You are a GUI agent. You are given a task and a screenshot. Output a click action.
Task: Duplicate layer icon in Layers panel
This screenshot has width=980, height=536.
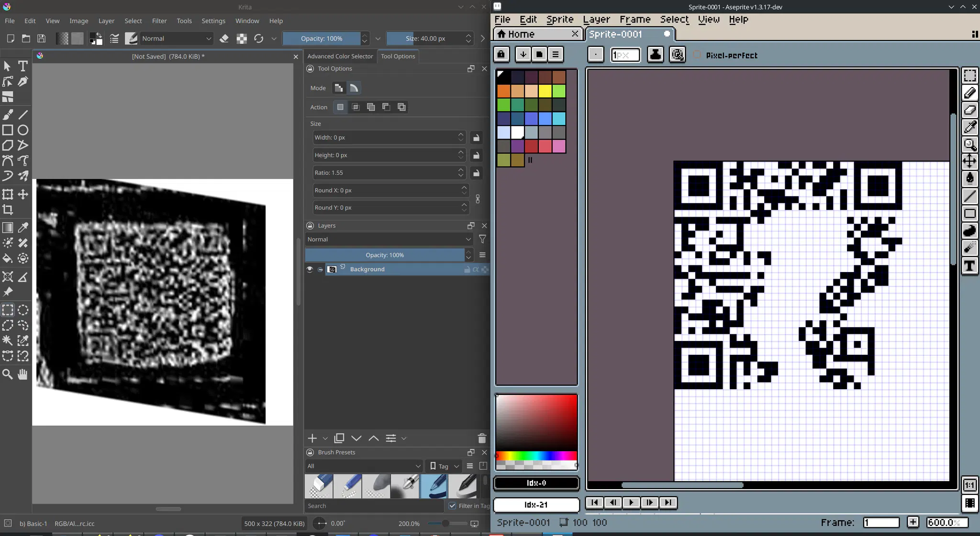pos(339,438)
